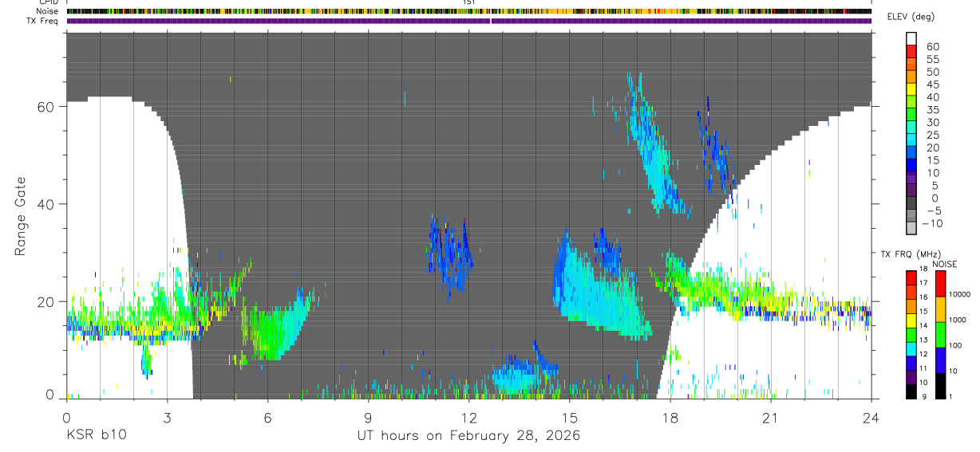Click the orange segment of the NOISE color bar
The height and width of the screenshot is (452, 980).
pos(940,309)
